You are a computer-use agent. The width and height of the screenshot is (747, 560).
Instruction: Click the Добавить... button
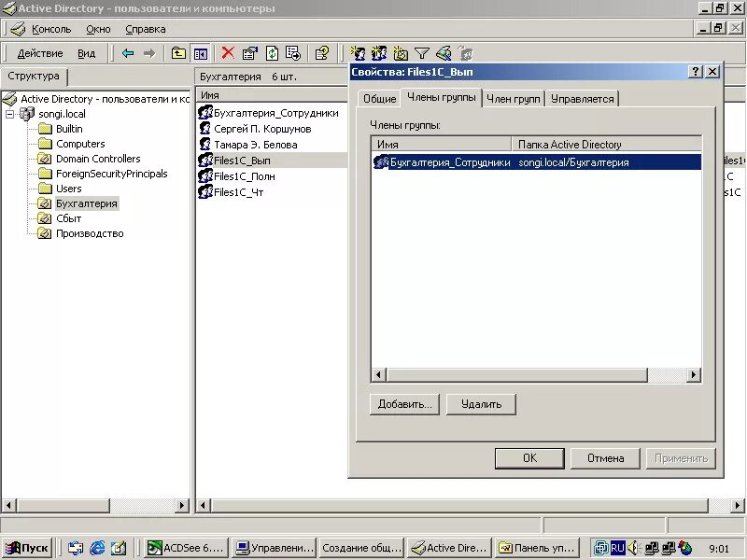(x=404, y=404)
